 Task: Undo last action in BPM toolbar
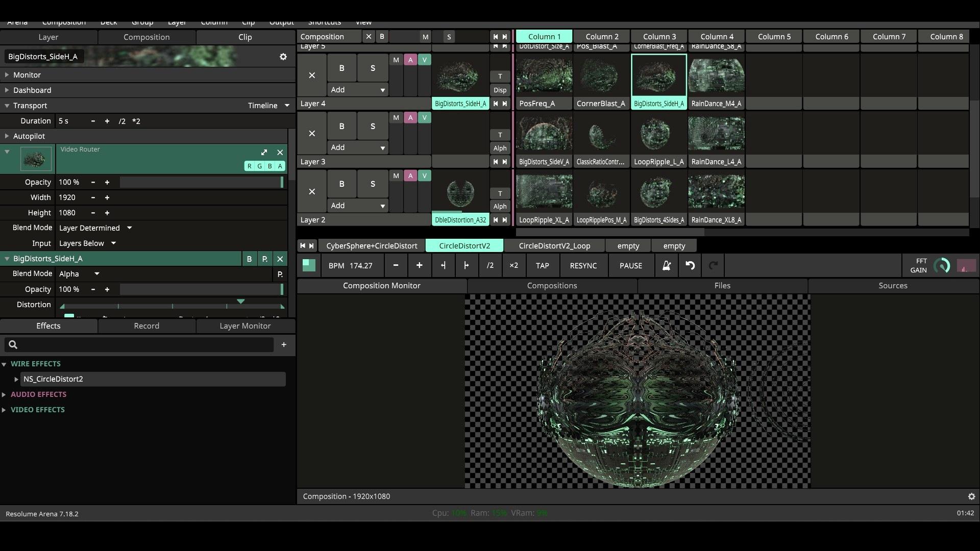point(690,266)
